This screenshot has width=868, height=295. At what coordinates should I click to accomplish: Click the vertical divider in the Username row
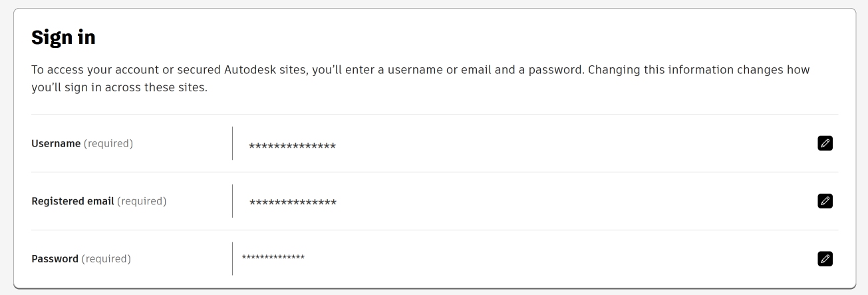(232, 143)
